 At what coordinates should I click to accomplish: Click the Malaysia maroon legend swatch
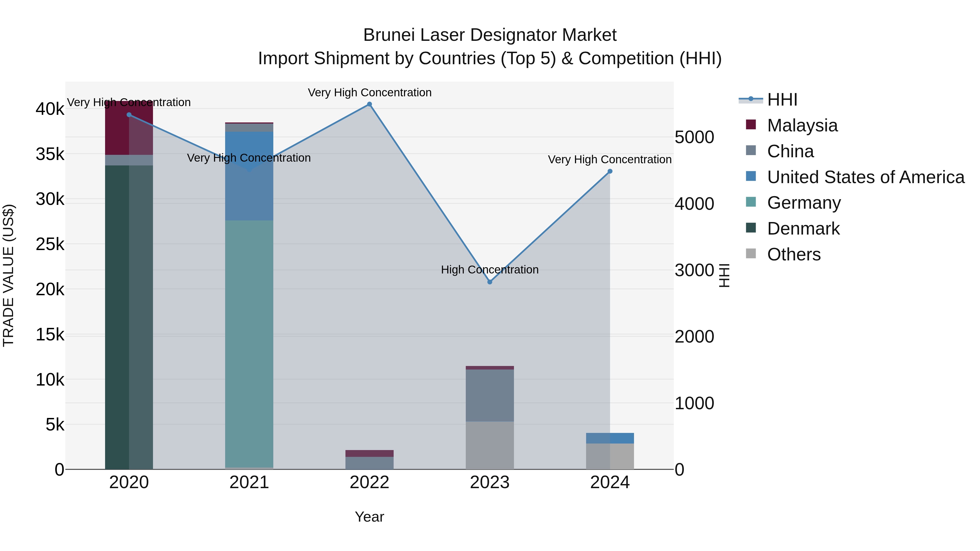[751, 124]
